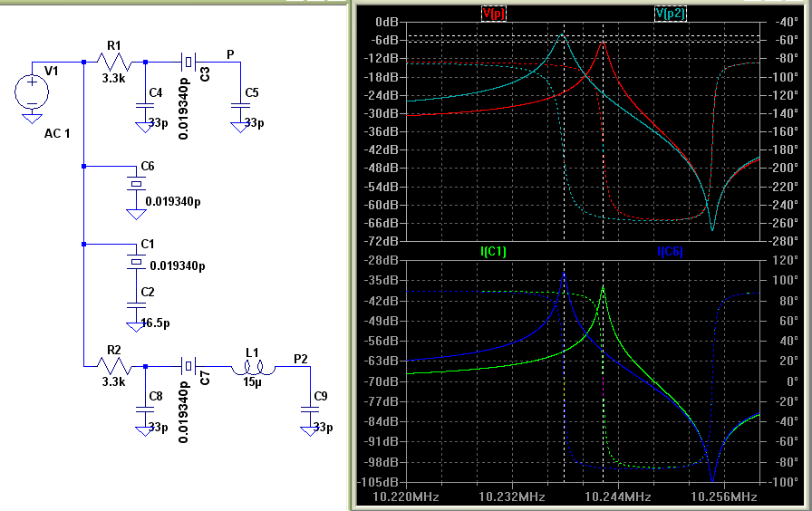Select the green I(C1) trace label
The width and height of the screenshot is (812, 511).
coord(494,251)
